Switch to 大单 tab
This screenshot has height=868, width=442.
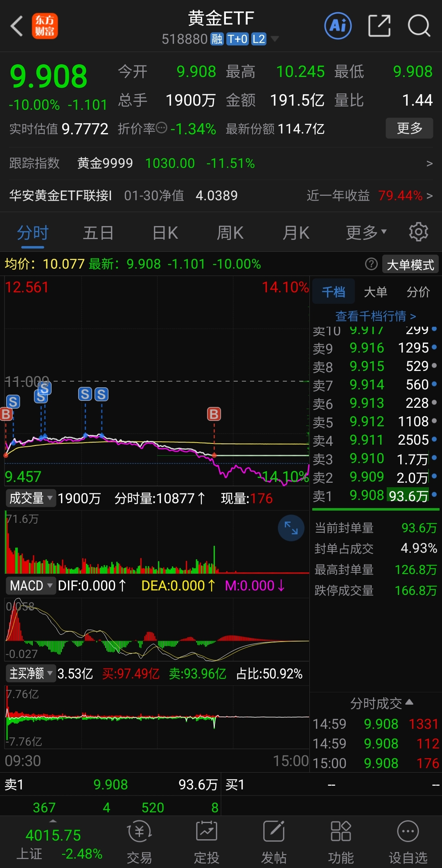(375, 292)
